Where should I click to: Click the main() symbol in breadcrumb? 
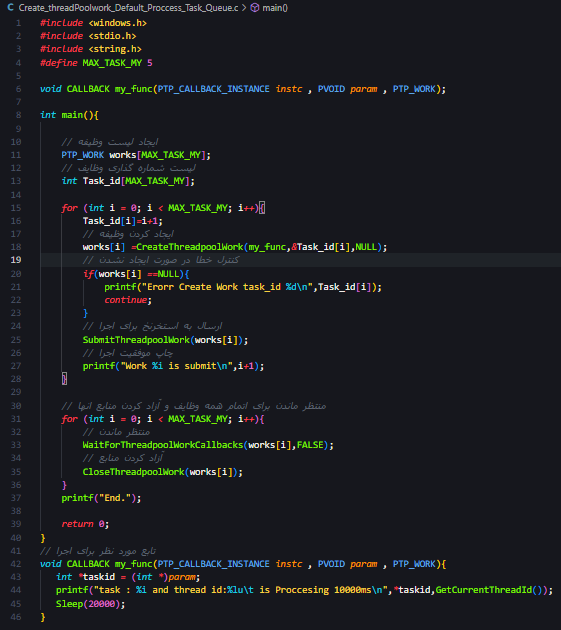click(x=275, y=8)
